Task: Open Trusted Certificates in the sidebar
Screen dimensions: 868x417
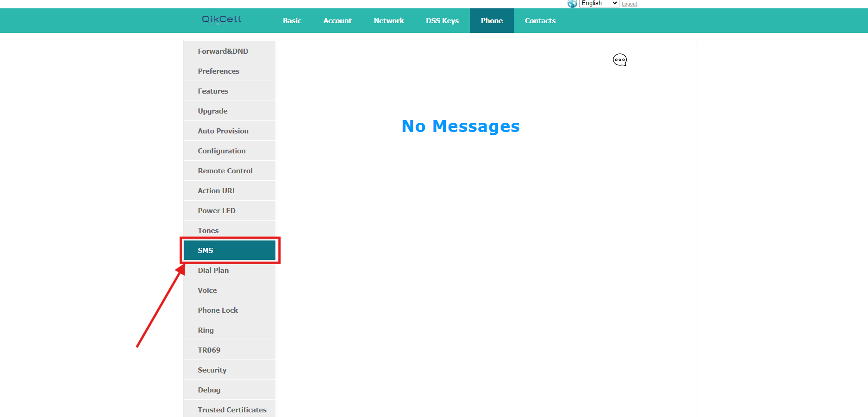Action: pyautogui.click(x=230, y=410)
